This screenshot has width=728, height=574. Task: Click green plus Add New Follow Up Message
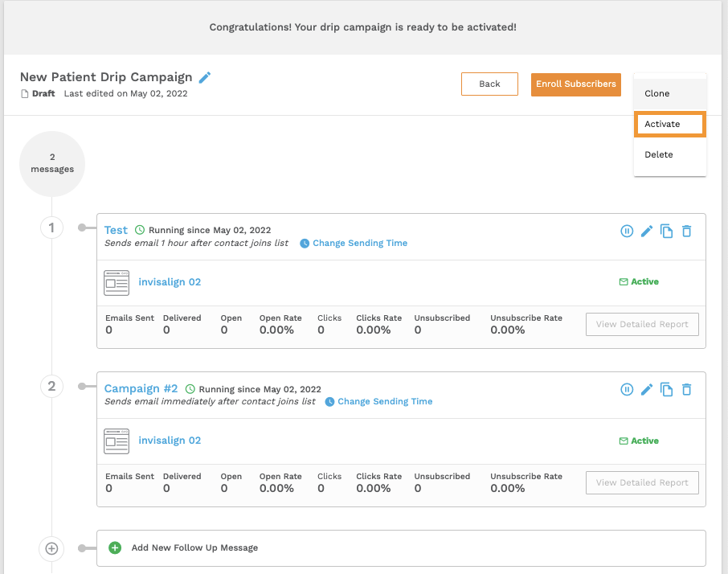[x=115, y=547]
